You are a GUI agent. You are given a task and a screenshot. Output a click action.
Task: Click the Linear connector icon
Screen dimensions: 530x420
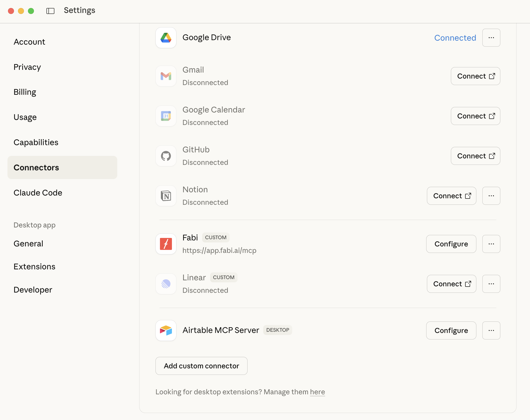click(166, 284)
